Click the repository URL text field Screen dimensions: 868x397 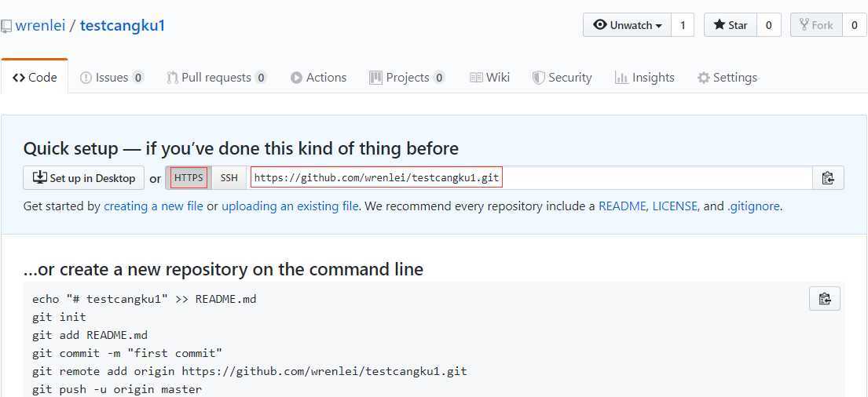click(531, 178)
